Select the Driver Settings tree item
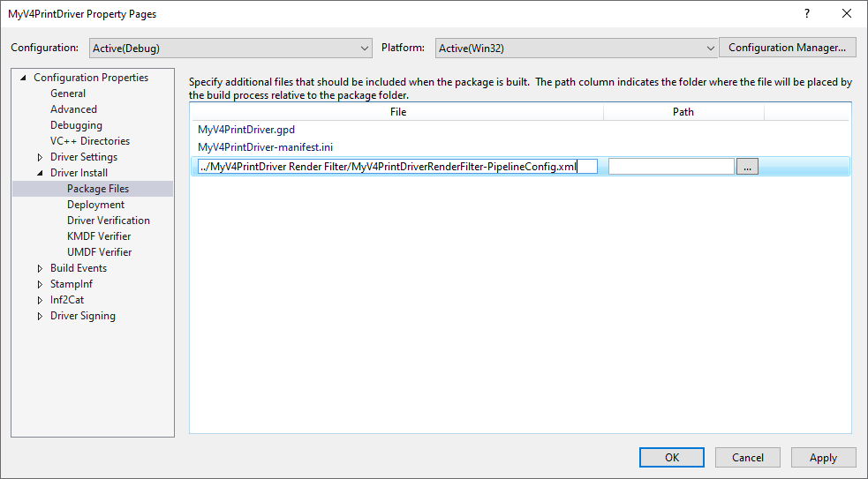 coord(84,157)
